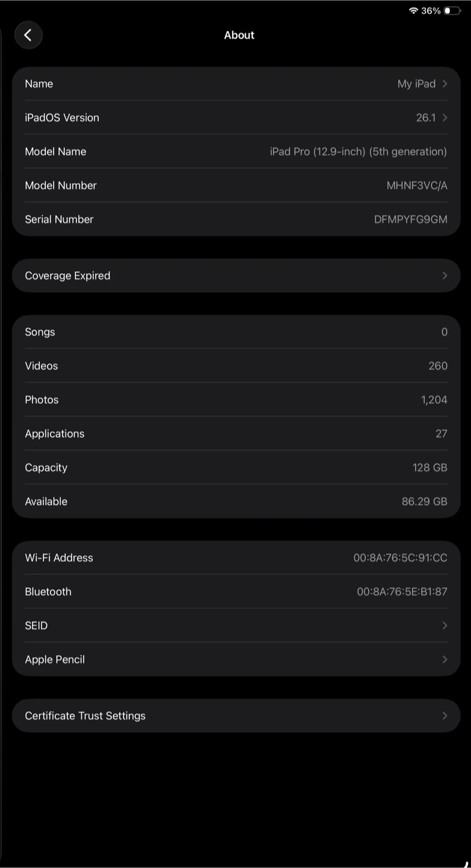
Task: Open Coverage Expired details chevron
Action: 444,275
